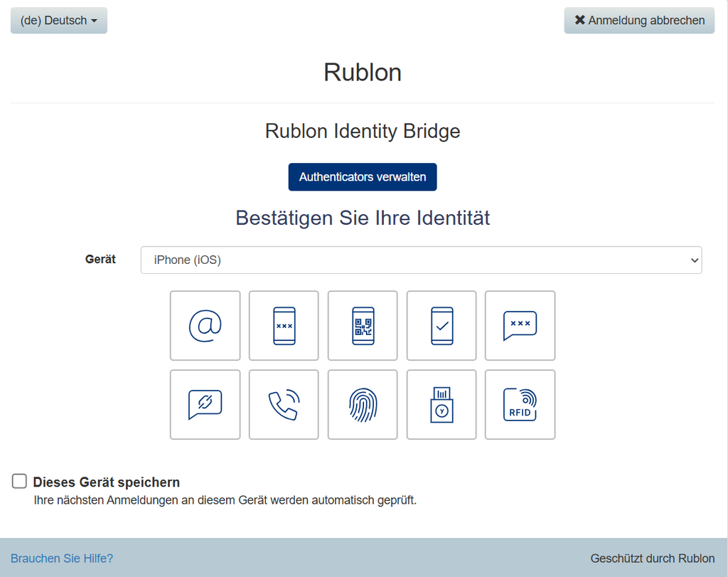This screenshot has height=577, width=728.
Task: Click the 'Rublon' page title
Action: pos(363,73)
